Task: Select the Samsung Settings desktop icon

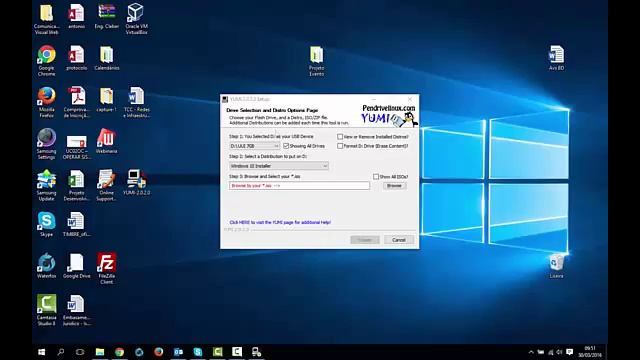Action: [47, 144]
